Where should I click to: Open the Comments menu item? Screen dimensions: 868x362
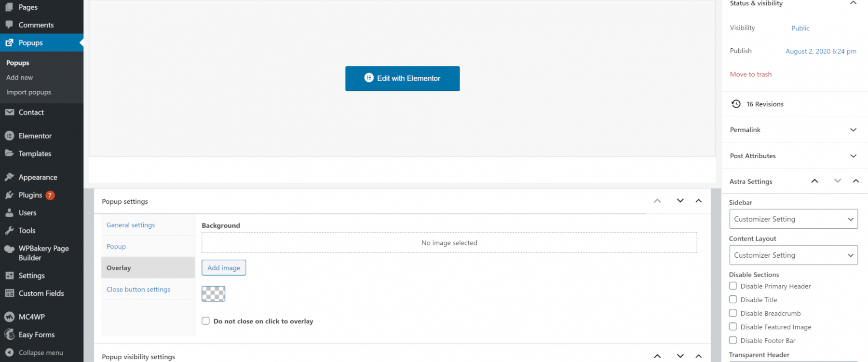point(36,25)
